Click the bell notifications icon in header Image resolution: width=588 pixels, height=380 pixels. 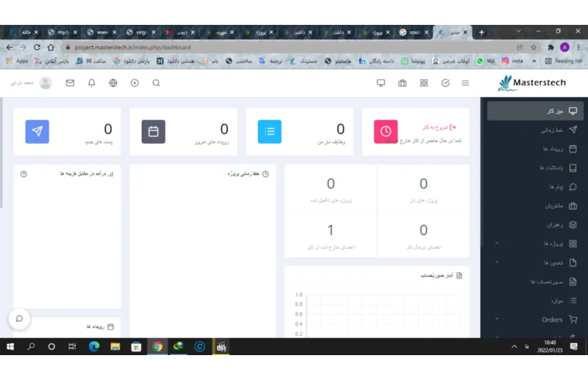coord(91,83)
